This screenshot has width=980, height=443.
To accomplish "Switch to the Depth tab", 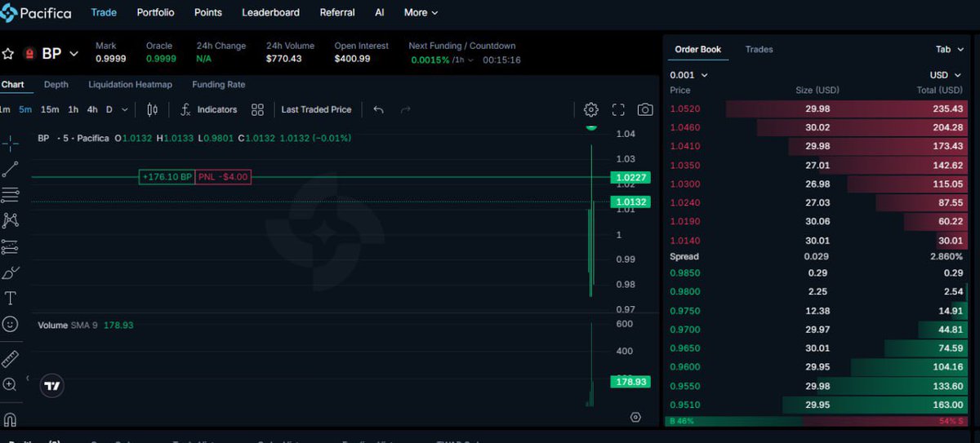I will (56, 84).
